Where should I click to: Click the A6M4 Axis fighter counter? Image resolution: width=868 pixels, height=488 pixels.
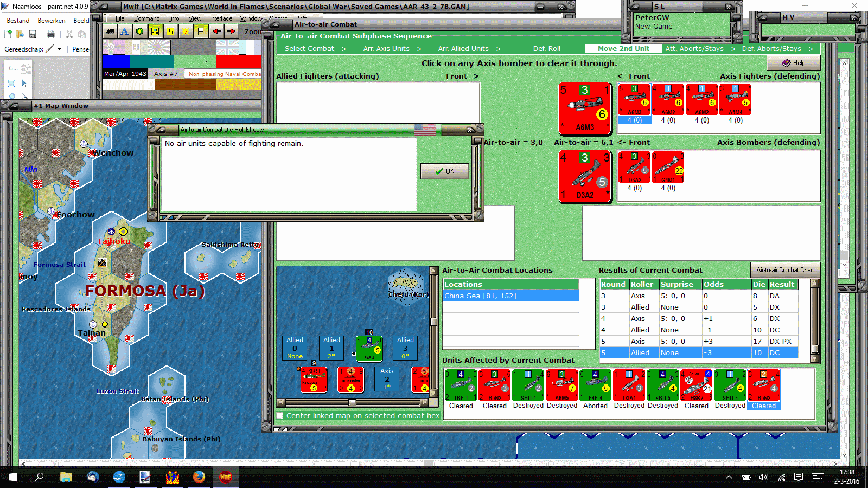pos(735,100)
